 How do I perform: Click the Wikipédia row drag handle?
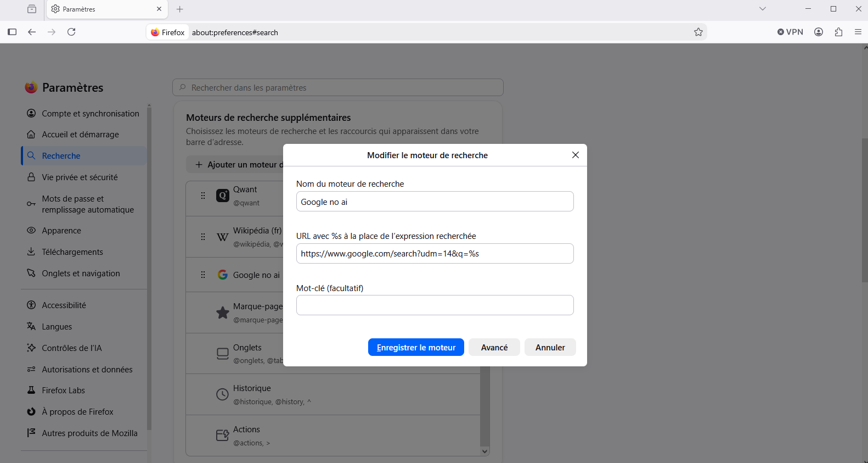[x=203, y=237]
